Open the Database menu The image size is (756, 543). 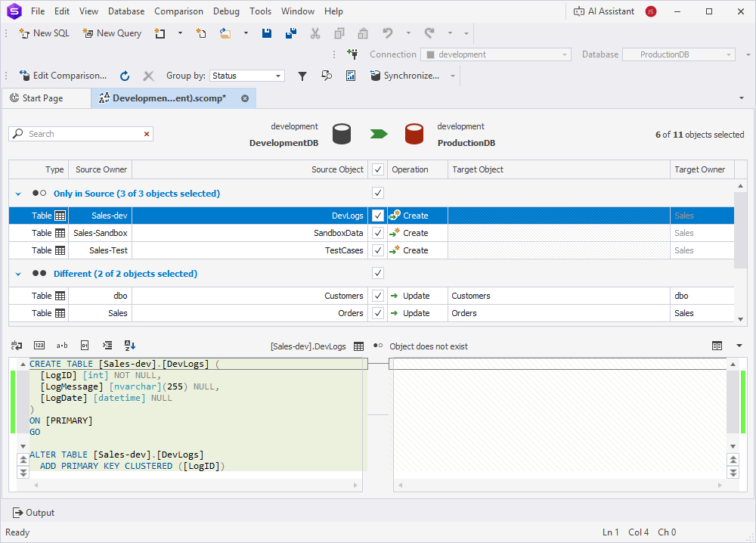[125, 11]
